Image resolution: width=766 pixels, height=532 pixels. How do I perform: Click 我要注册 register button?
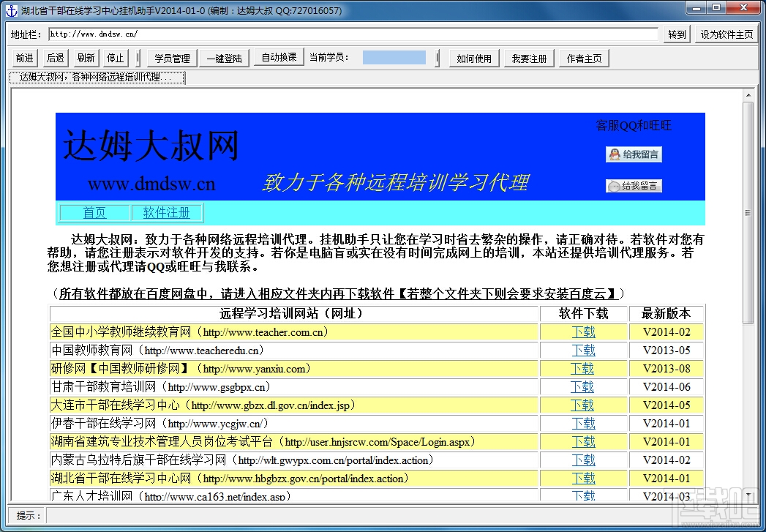(529, 58)
